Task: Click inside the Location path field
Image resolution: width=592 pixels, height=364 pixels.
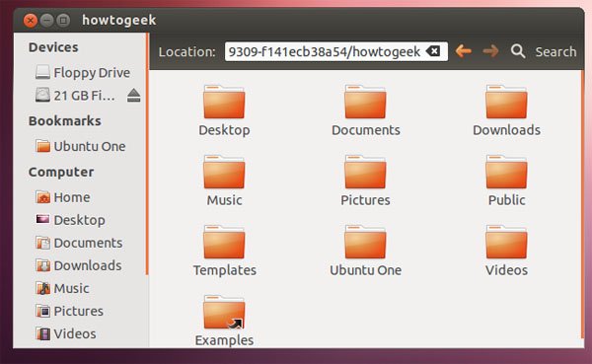Action: (325, 51)
